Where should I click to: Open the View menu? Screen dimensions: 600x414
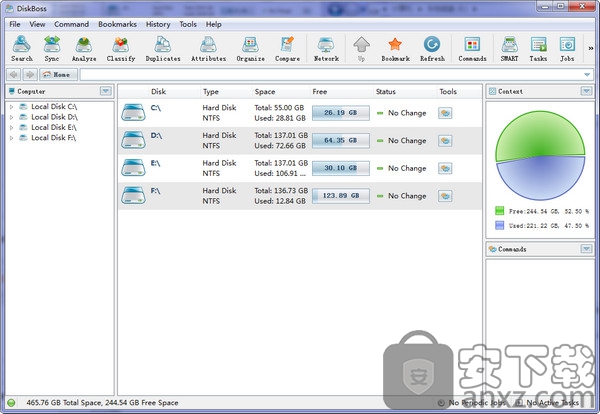pos(37,24)
